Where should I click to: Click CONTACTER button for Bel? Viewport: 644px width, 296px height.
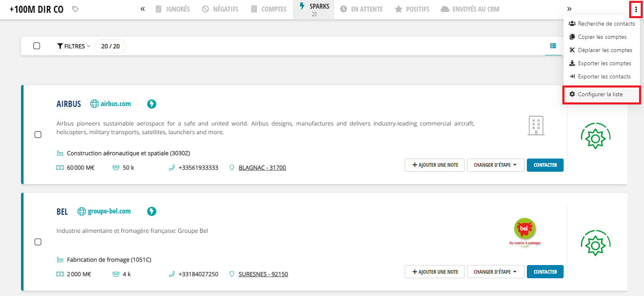(545, 272)
